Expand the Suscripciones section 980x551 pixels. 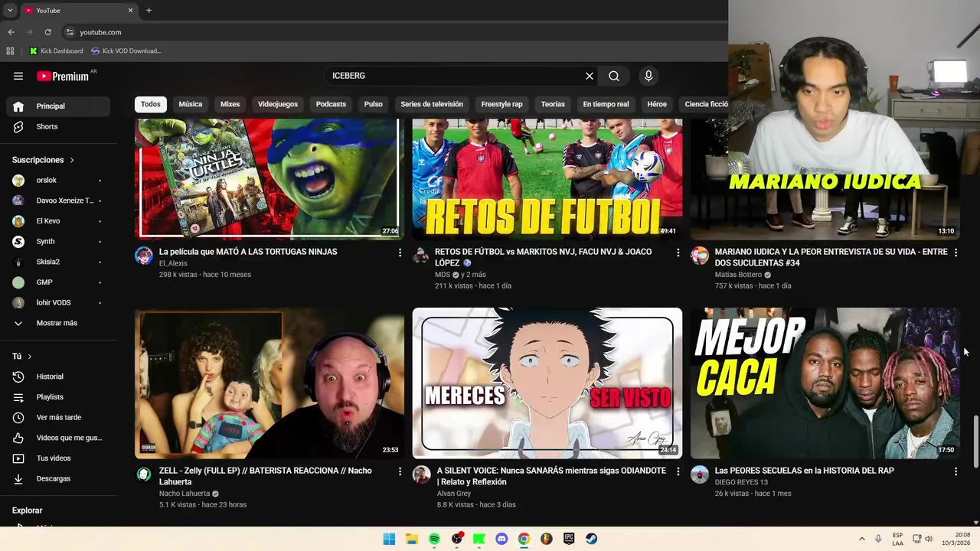[43, 160]
